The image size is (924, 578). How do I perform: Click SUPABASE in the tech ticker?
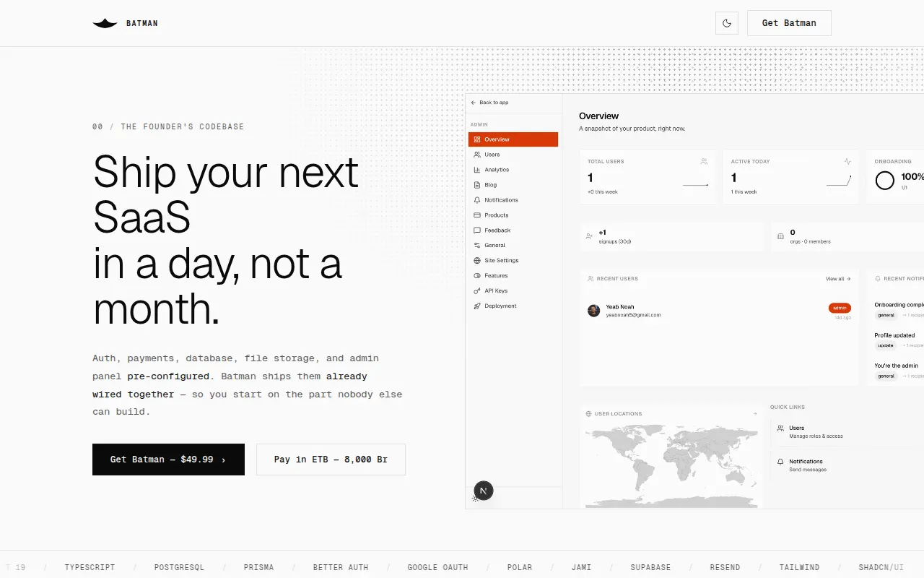650,568
